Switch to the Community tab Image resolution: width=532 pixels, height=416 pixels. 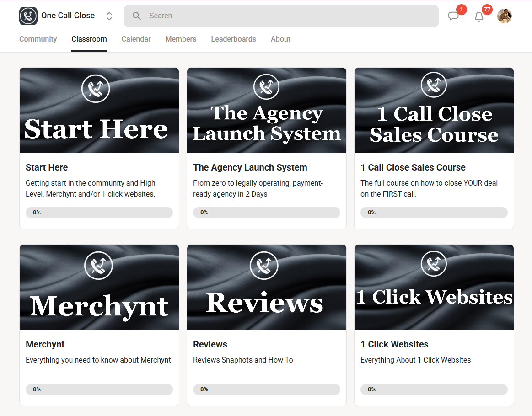(38, 39)
